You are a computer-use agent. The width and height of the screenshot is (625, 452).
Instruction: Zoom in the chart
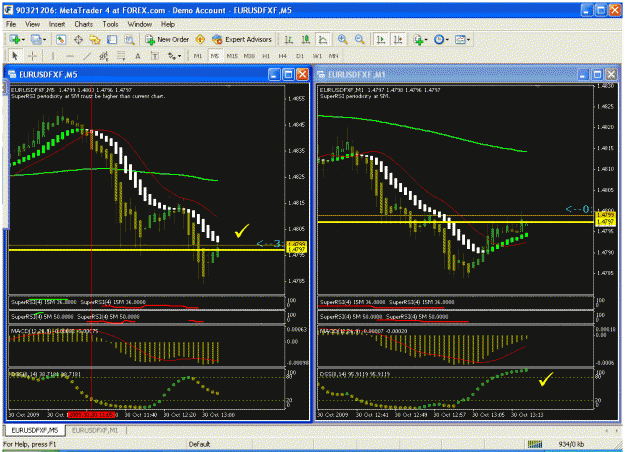[x=342, y=39]
